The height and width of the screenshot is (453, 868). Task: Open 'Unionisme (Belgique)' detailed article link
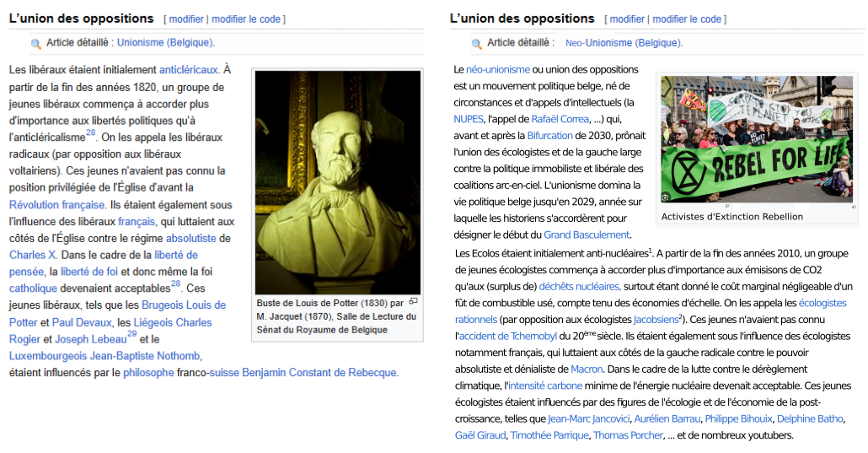point(165,43)
